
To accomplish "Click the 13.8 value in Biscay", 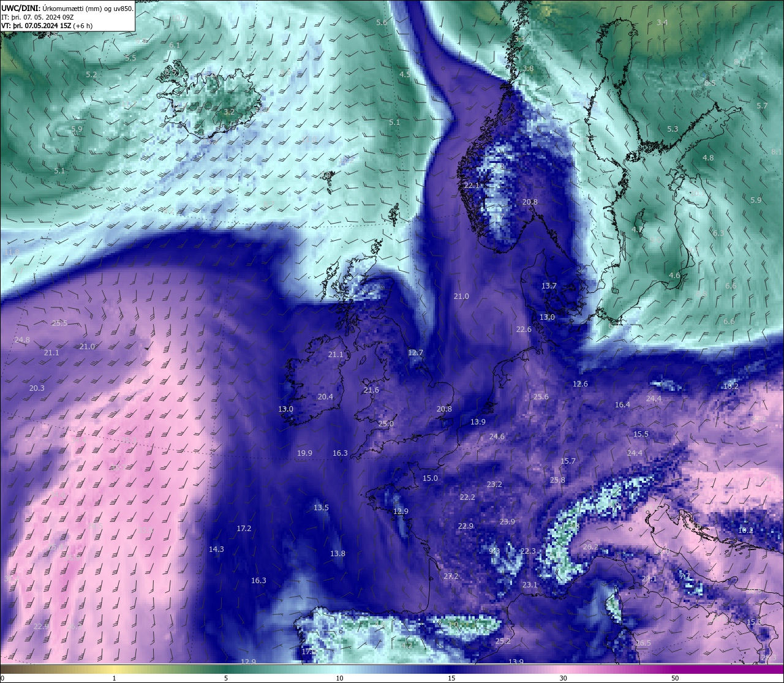I will click(337, 554).
